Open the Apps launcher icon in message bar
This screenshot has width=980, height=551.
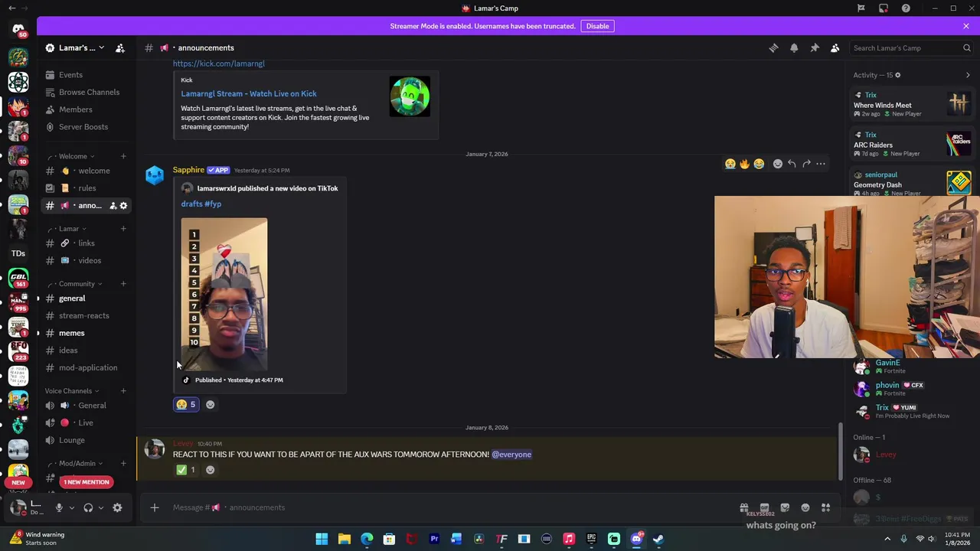(x=825, y=507)
